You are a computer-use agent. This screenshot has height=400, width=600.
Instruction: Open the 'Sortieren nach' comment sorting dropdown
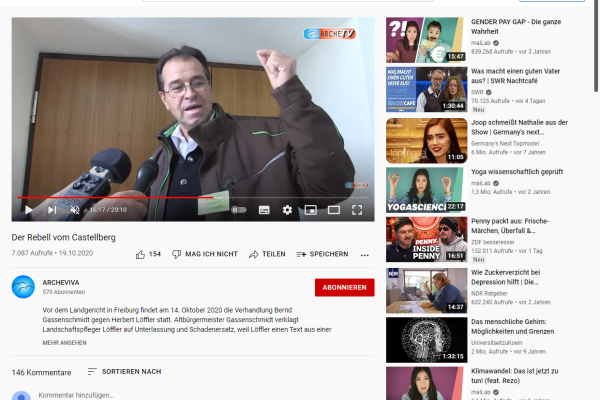pyautogui.click(x=124, y=371)
